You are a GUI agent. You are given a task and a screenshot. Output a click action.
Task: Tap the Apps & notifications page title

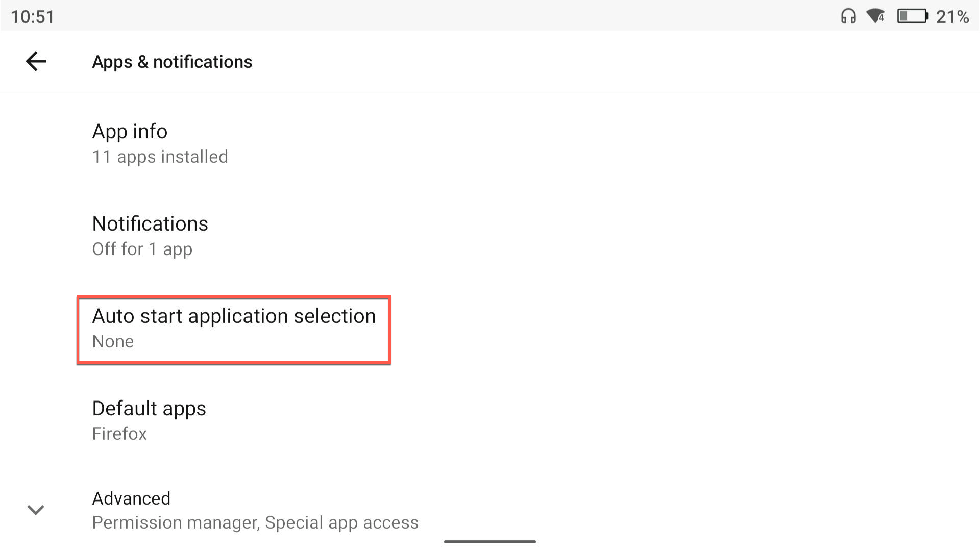[x=172, y=62]
